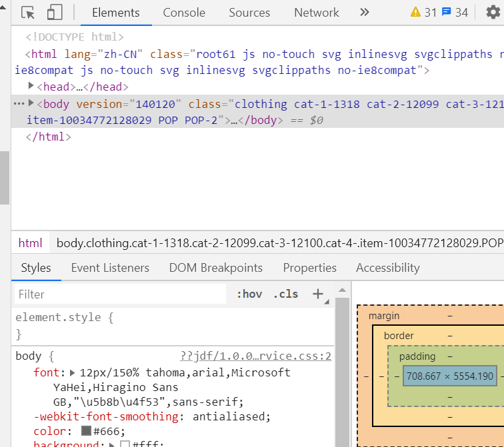Open the Network tab

[x=316, y=13]
